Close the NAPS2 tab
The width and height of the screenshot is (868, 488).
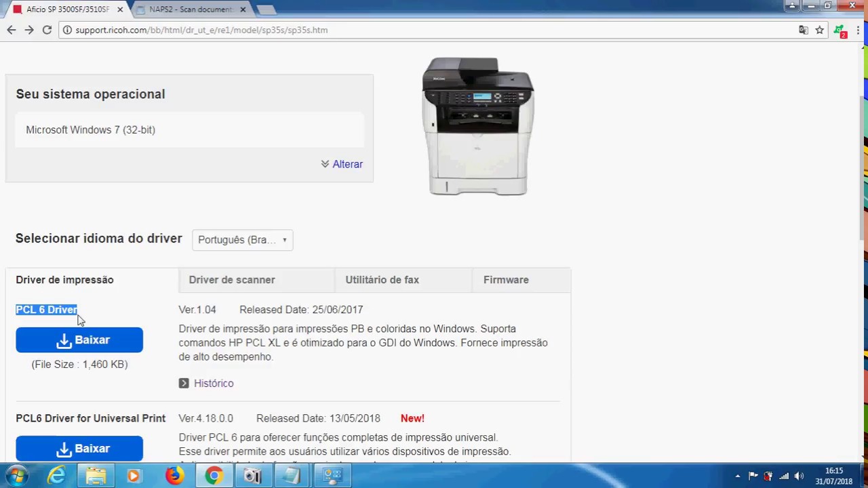tap(243, 9)
